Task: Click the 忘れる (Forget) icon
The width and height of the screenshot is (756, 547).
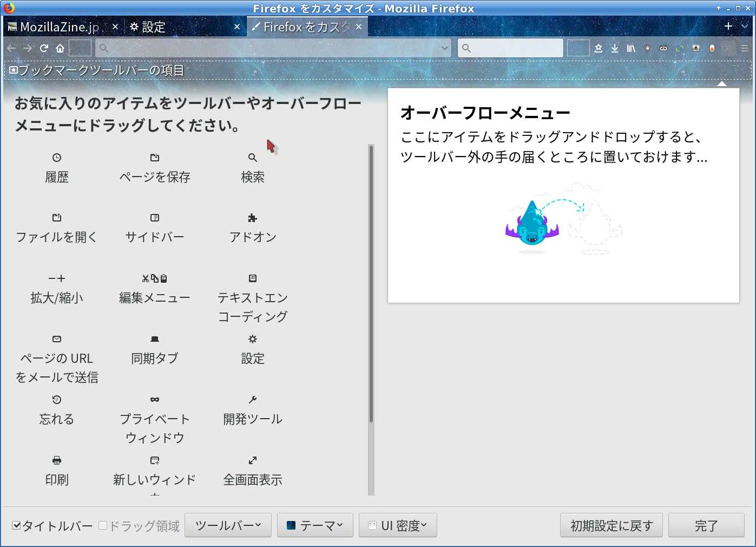Action: tap(57, 400)
